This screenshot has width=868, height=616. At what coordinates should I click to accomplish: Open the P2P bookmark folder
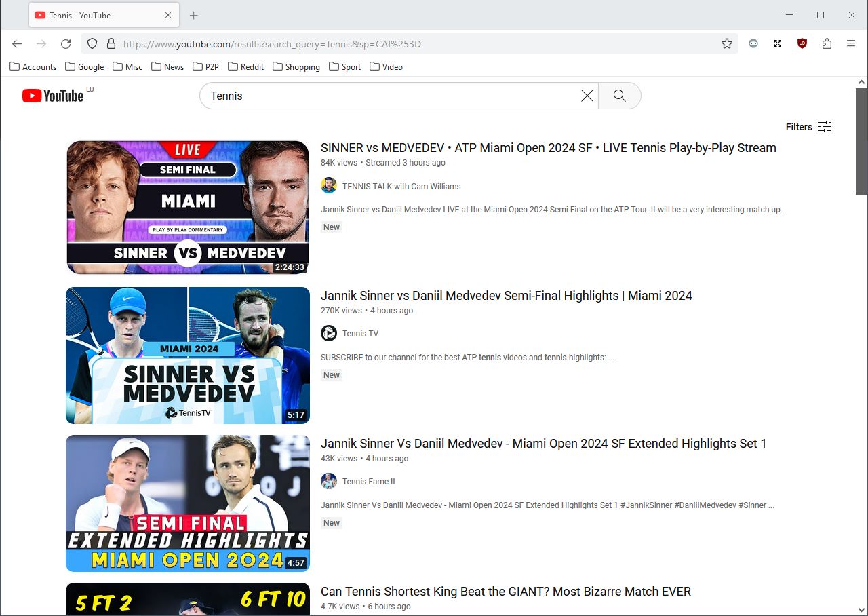(x=205, y=66)
